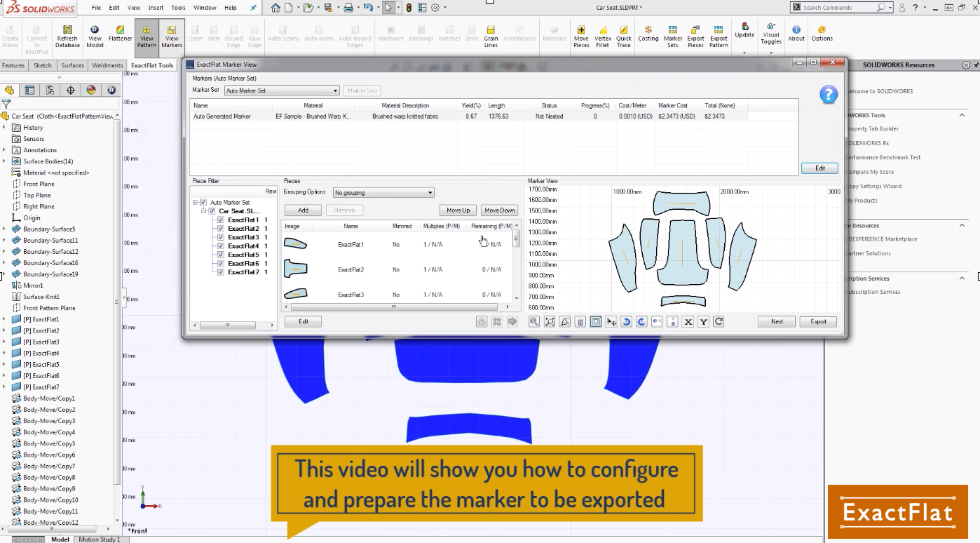Uncheck ExactFlat1 in the Piece Filter
Viewport: 980px width, 543px height.
[221, 220]
